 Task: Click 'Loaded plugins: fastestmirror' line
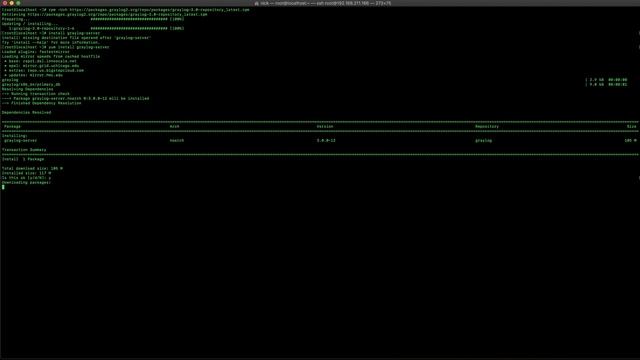(x=36, y=52)
